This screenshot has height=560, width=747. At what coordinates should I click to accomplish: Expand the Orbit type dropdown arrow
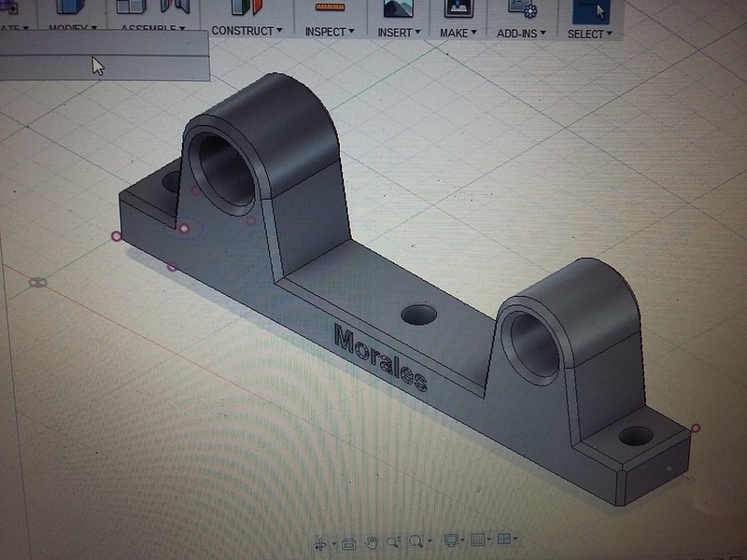click(x=334, y=543)
